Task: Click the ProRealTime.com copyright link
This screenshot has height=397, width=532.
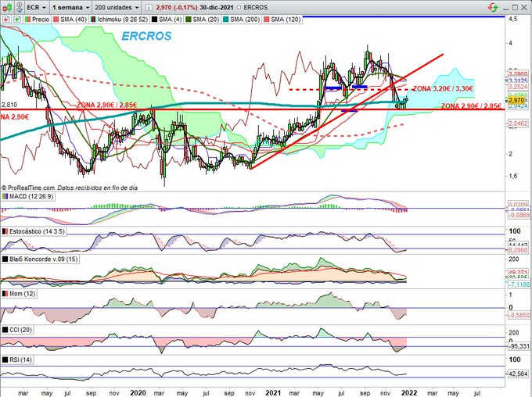Action: (x=28, y=188)
